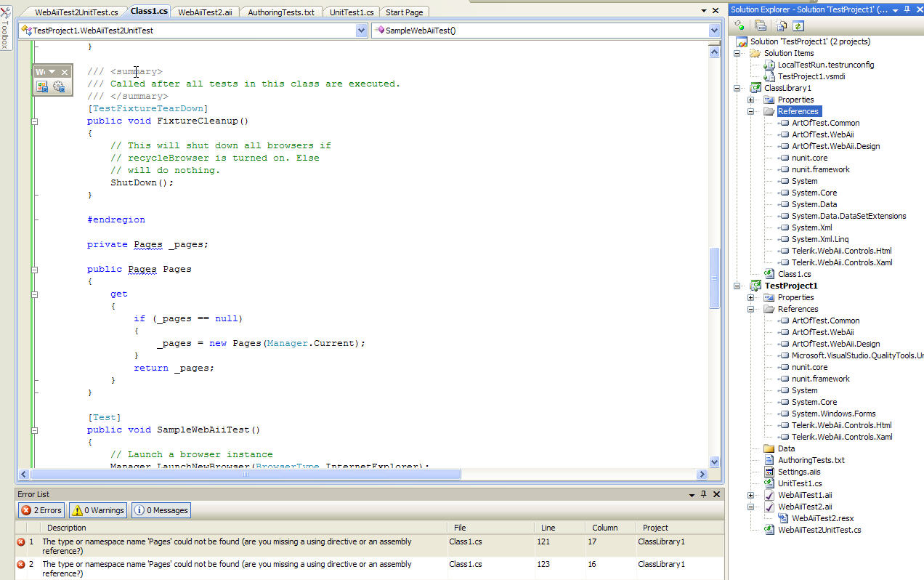The image size is (924, 580).
Task: Click the Refresh icon in Solution Explorer toolbar
Action: [798, 25]
